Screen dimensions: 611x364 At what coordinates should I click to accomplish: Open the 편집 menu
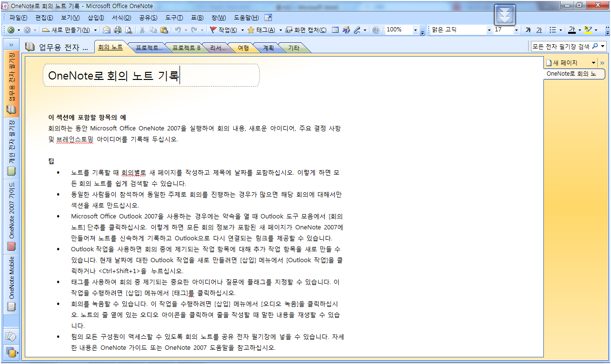click(44, 18)
